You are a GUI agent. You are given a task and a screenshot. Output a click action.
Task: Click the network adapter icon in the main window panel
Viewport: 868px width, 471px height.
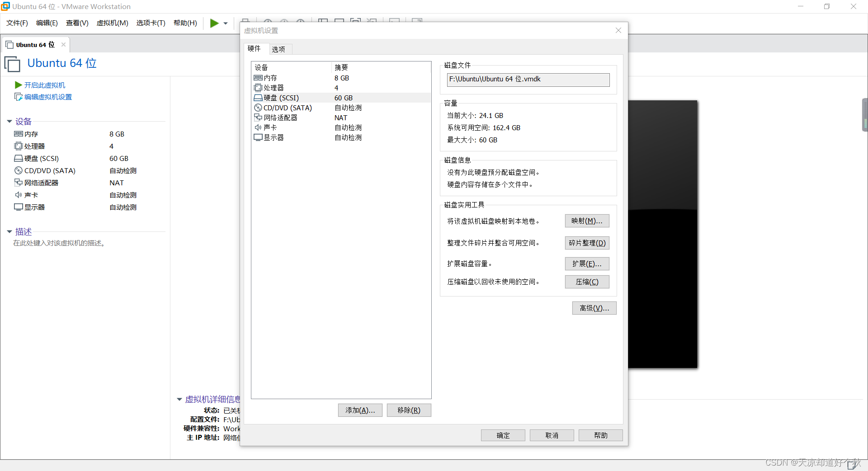click(x=19, y=183)
